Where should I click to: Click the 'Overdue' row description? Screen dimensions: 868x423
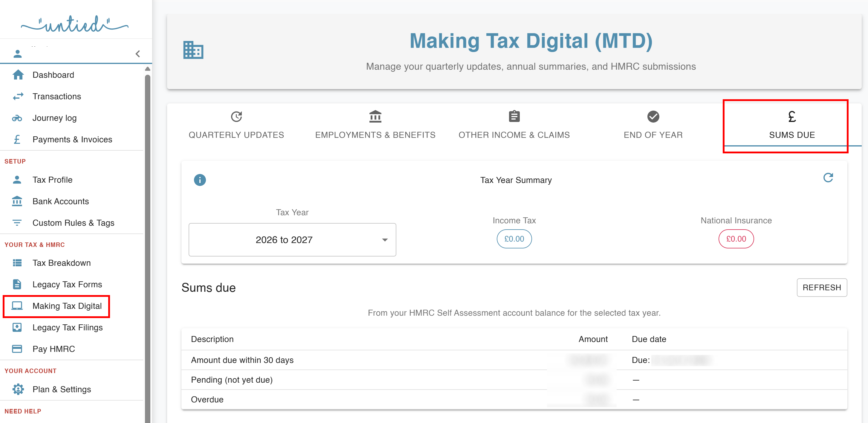[x=207, y=399]
